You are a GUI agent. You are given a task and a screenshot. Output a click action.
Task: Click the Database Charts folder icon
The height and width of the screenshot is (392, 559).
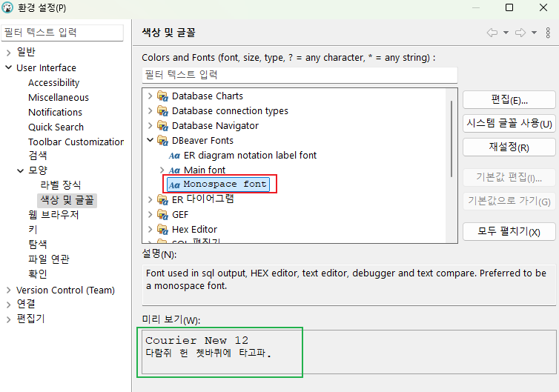[162, 96]
